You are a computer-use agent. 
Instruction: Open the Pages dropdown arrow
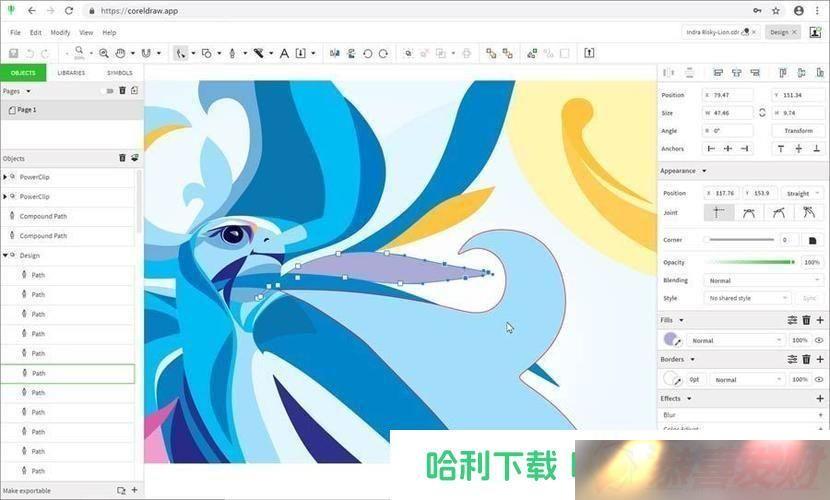28,91
